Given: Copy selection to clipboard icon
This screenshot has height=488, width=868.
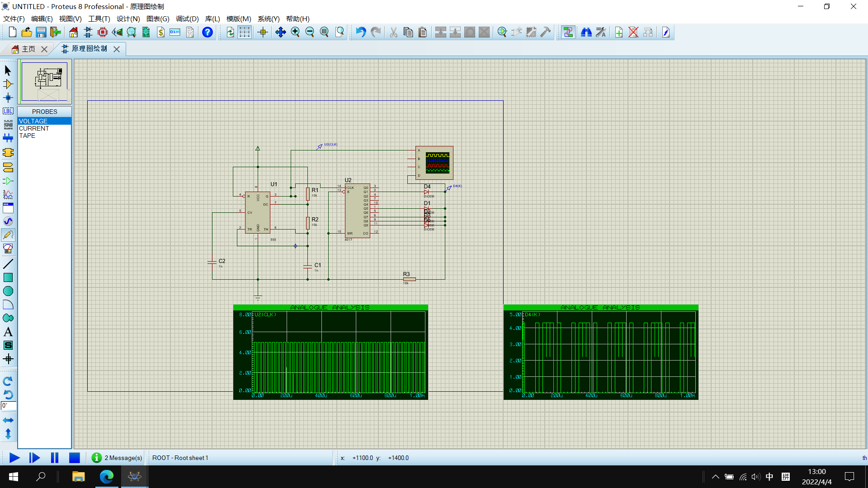Looking at the screenshot, I should [408, 32].
